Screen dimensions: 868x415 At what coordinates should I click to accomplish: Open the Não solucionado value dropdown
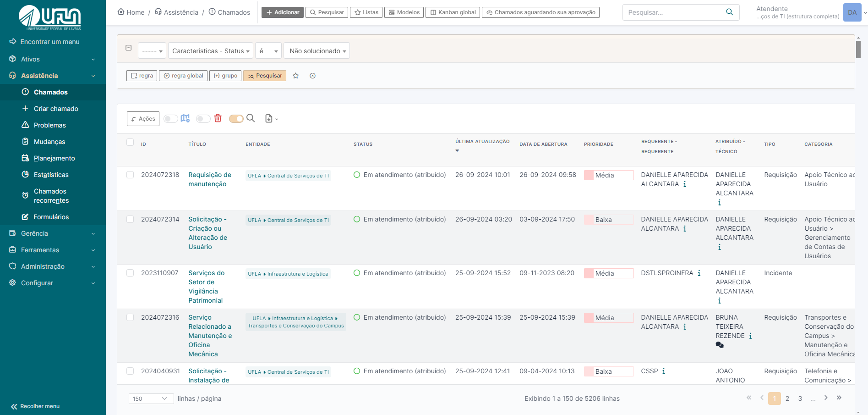point(317,51)
